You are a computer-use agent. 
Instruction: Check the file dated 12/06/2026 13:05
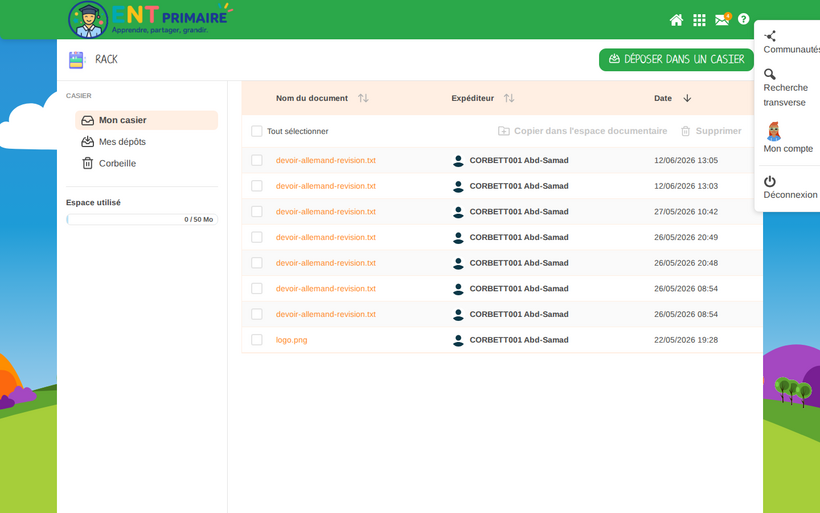pos(257,160)
